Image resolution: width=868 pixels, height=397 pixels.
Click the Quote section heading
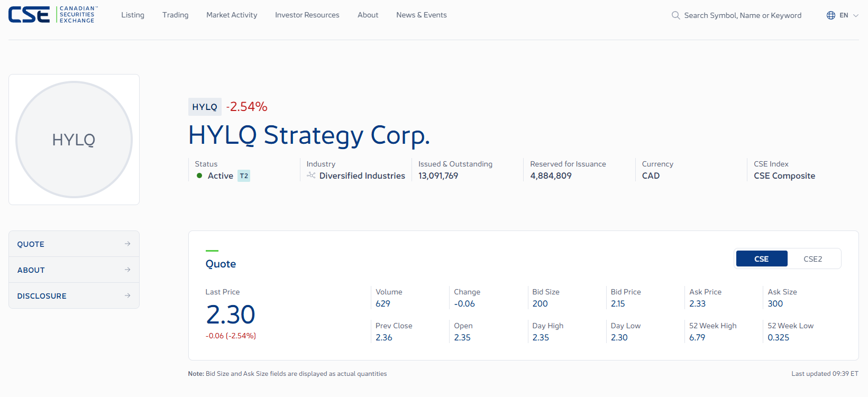coord(221,264)
